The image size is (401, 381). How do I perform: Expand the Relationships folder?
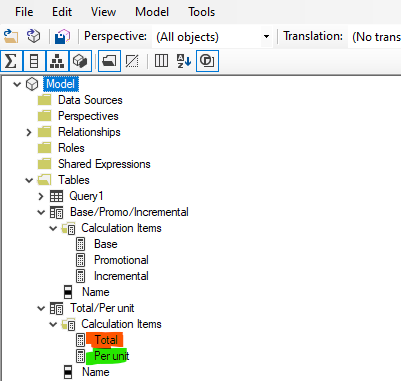[29, 132]
